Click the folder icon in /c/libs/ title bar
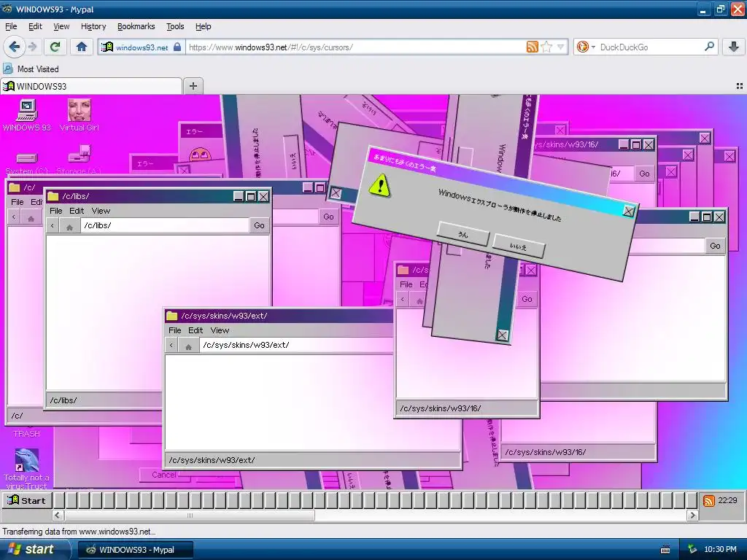This screenshot has width=747, height=560. pyautogui.click(x=53, y=196)
